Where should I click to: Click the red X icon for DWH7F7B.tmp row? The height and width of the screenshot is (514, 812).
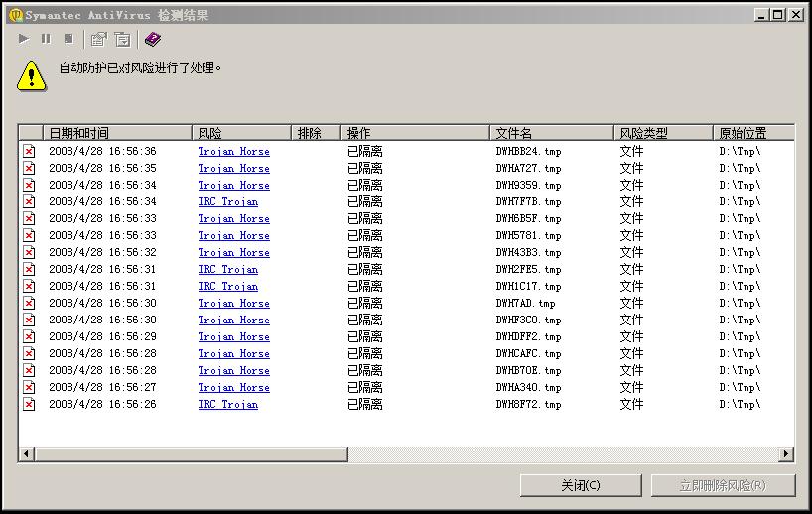[29, 201]
